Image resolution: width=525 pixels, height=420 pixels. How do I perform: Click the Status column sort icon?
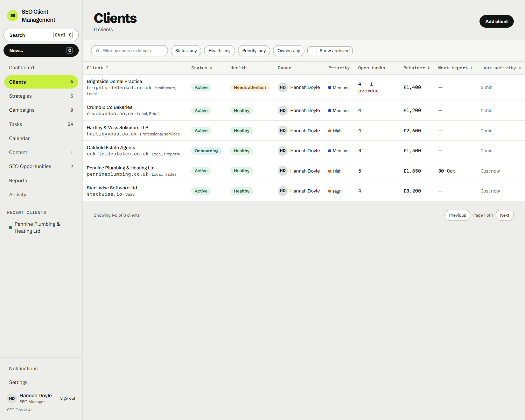click(x=211, y=68)
